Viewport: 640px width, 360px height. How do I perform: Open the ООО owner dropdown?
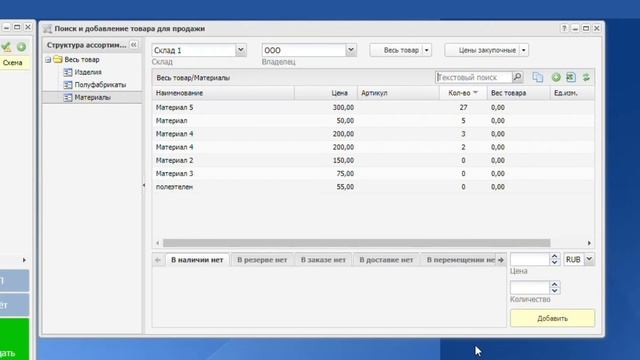click(x=351, y=50)
